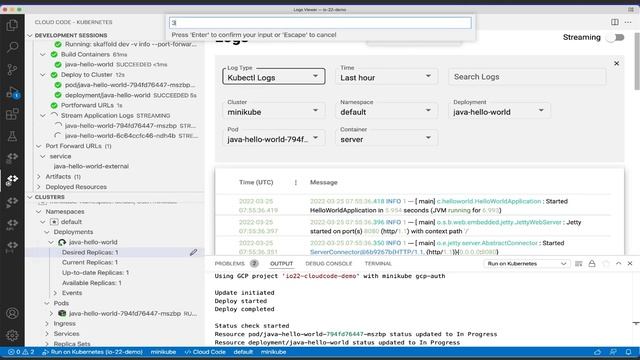Click the Search Logs field
The height and width of the screenshot is (360, 640).
[x=527, y=77]
